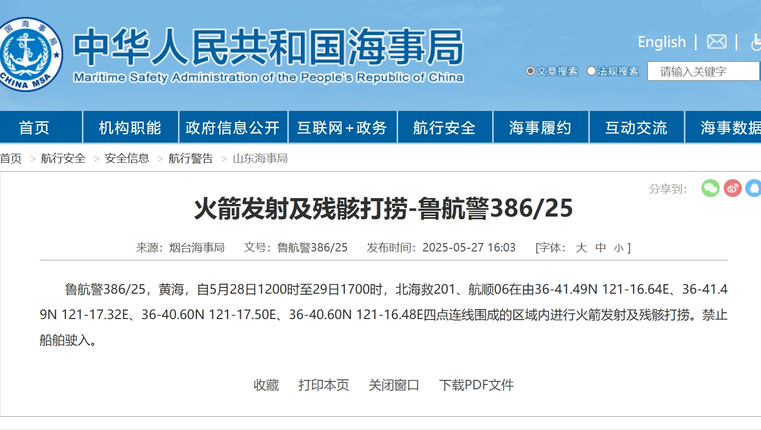Click 下载PDF文件 to download the notice
The width and height of the screenshot is (761, 430).
[476, 385]
